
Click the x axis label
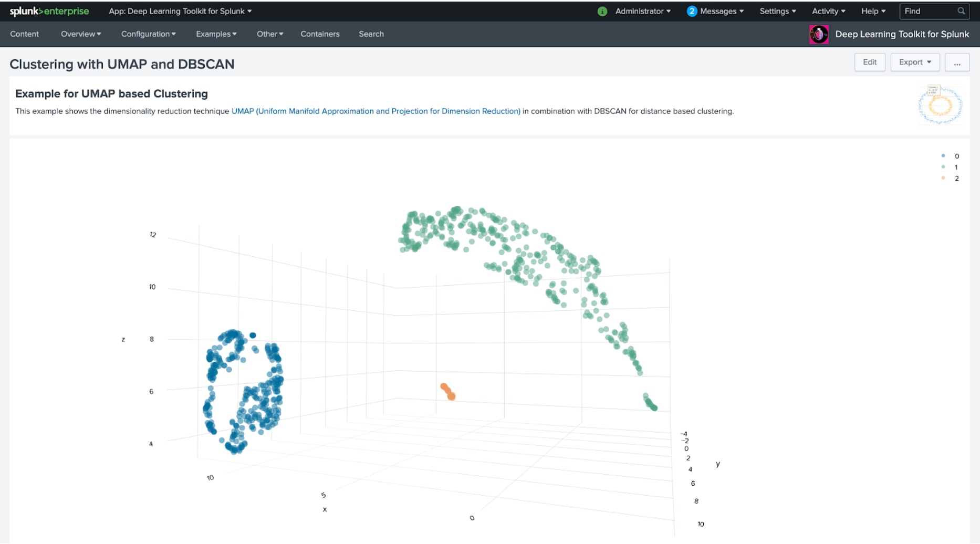325,509
